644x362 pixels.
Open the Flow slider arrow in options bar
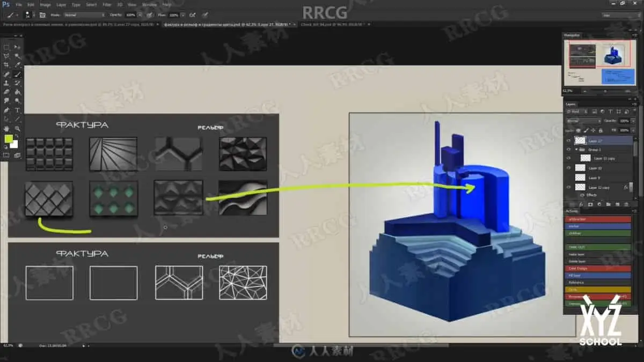[x=182, y=15]
